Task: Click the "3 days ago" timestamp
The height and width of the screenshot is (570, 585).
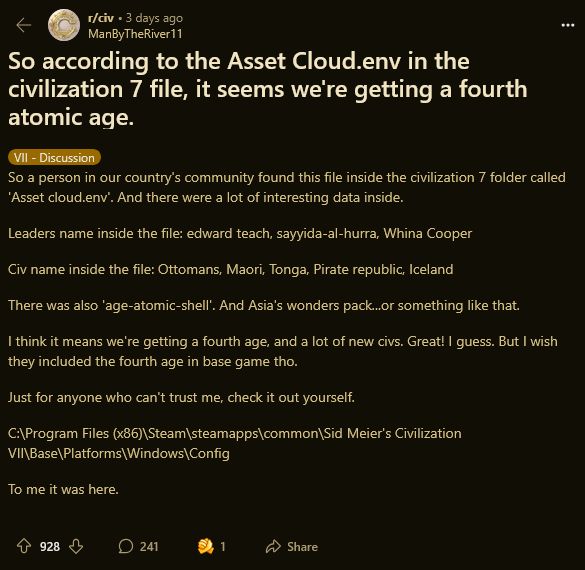Action: point(154,18)
